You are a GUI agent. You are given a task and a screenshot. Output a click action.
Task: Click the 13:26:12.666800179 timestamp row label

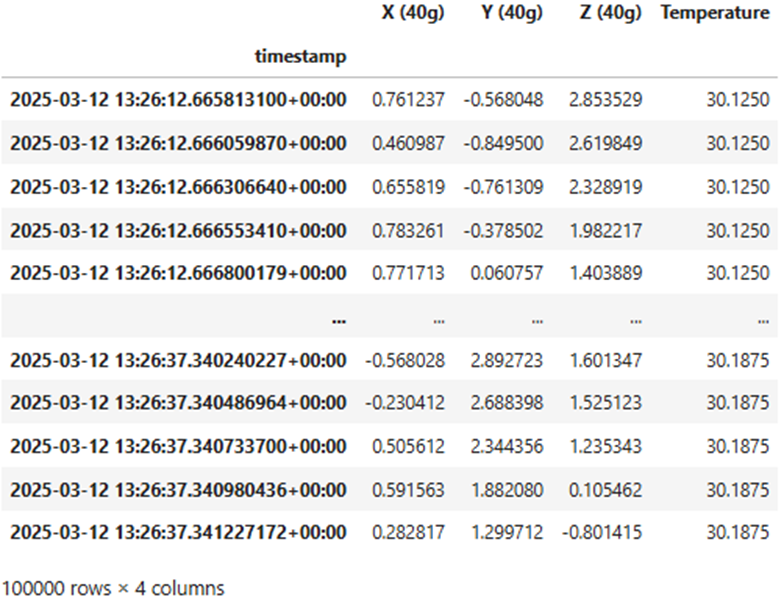pyautogui.click(x=178, y=274)
